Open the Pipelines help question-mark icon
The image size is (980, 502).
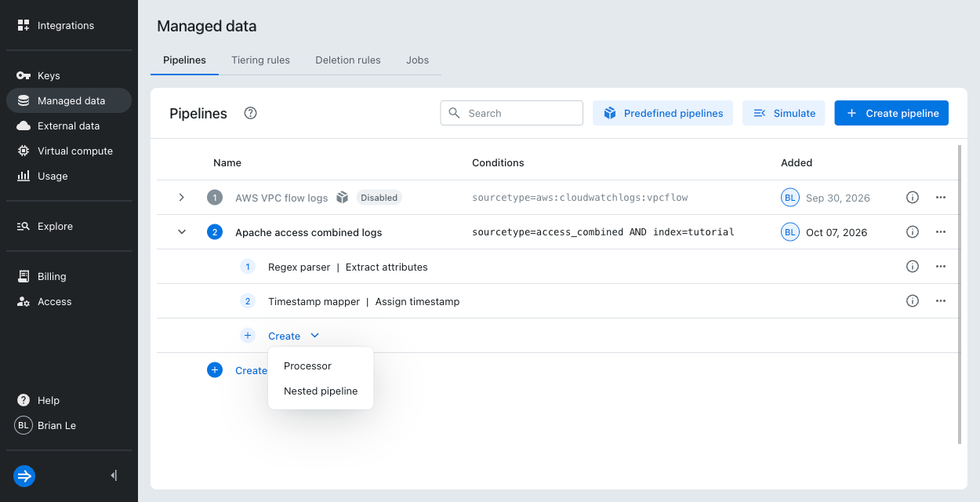pyautogui.click(x=250, y=113)
